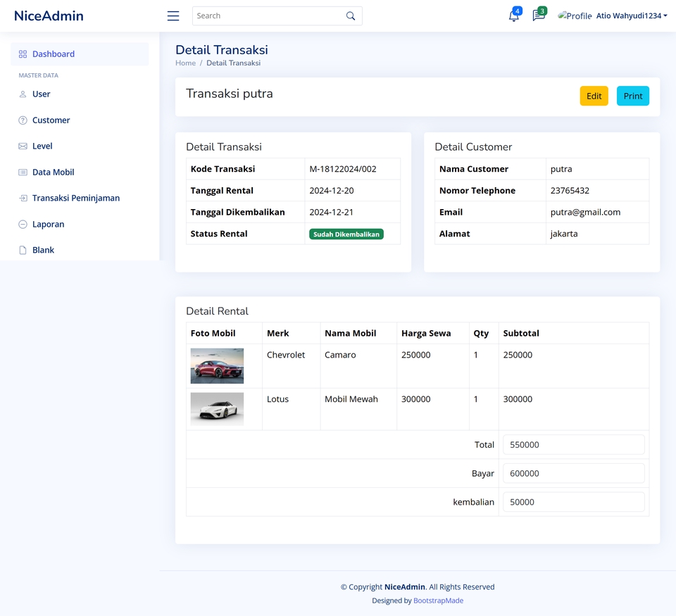Open the BootstrapMade footer link
The width and height of the screenshot is (676, 616).
[x=438, y=601]
